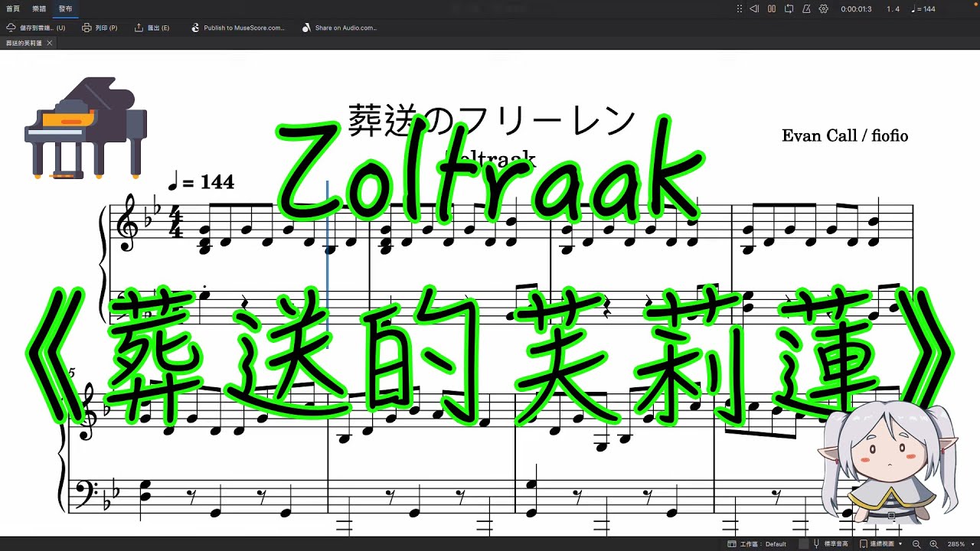Screen dimensions: 980x551
Task: Open playback settings gear
Action: pos(824,9)
